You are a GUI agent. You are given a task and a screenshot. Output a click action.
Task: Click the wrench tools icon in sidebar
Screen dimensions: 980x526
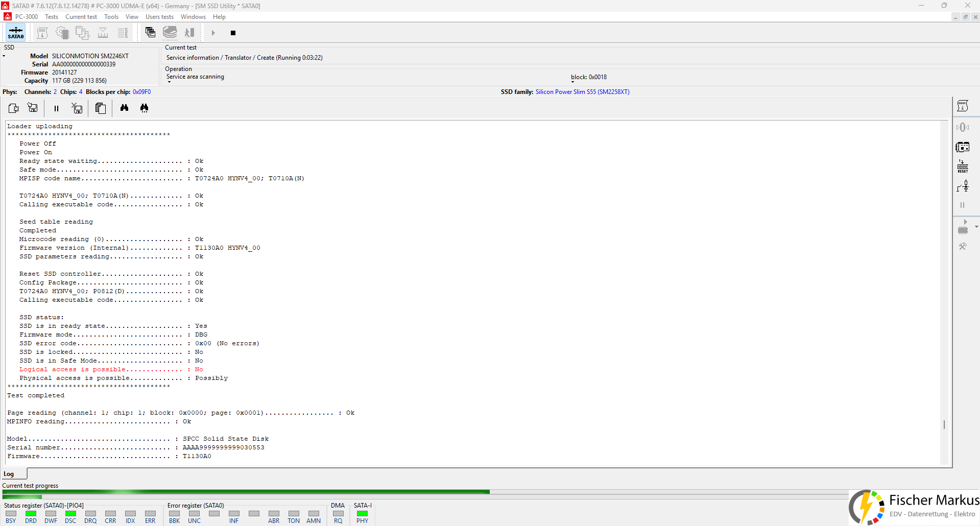pos(963,246)
